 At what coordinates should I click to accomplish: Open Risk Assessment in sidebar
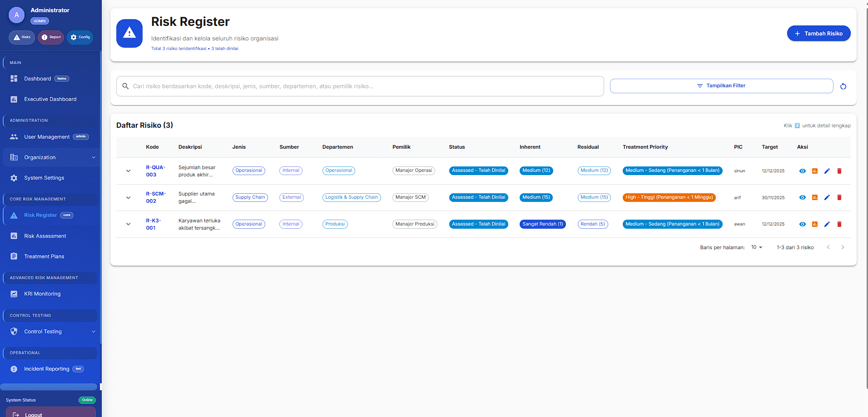[x=45, y=236]
